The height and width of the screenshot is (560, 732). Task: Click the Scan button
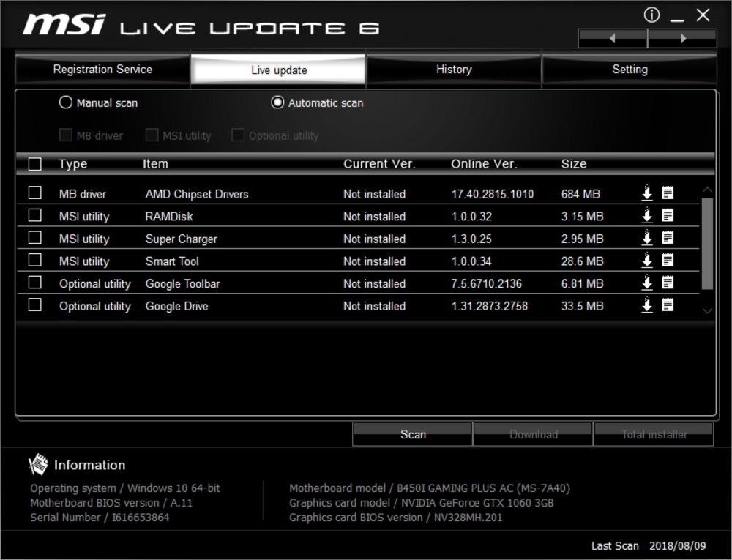click(x=413, y=435)
